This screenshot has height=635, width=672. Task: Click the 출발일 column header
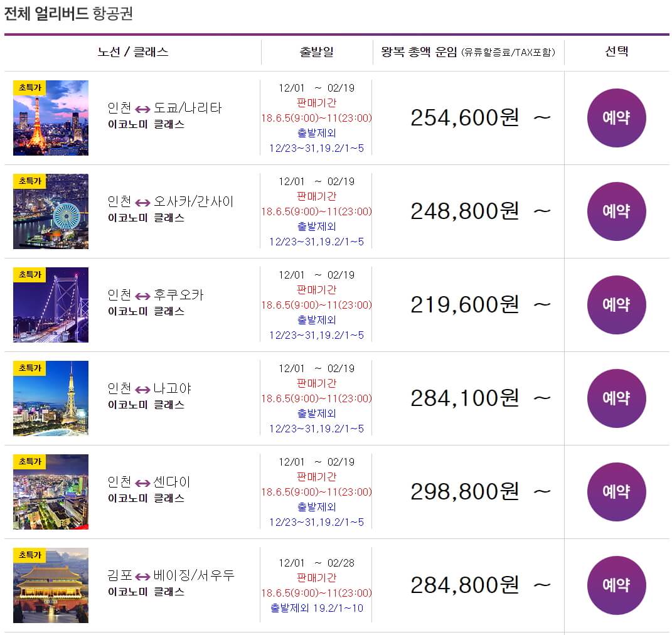[317, 52]
